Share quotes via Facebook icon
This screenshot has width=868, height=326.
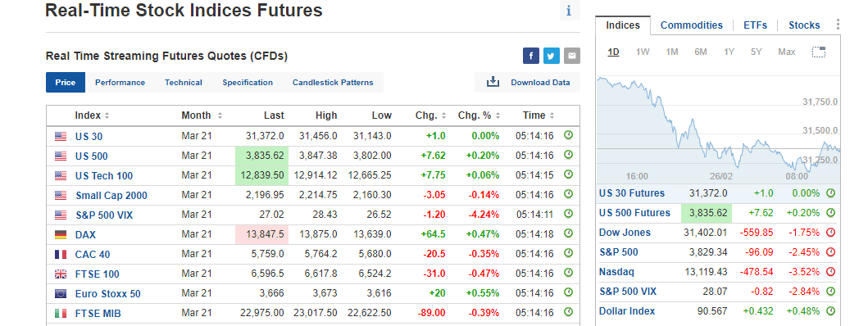coord(531,56)
